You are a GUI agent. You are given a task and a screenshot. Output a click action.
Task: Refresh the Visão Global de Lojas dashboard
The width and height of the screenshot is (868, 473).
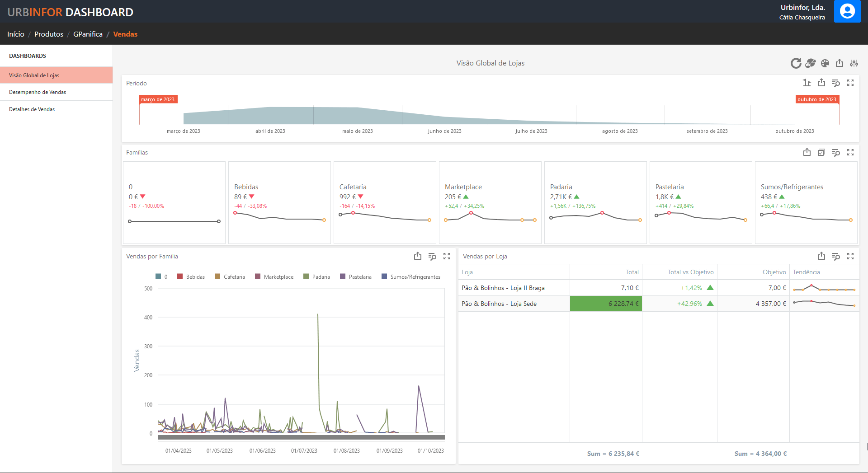796,63
